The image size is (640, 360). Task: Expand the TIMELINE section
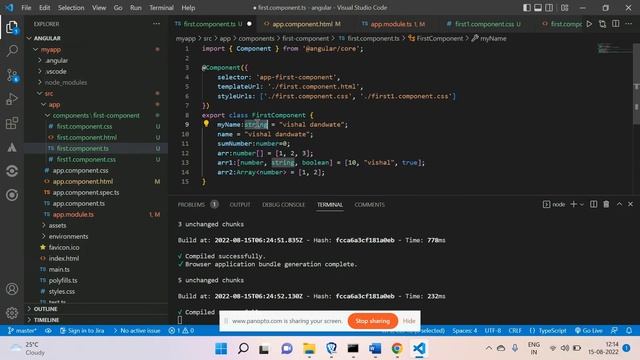tap(46, 320)
